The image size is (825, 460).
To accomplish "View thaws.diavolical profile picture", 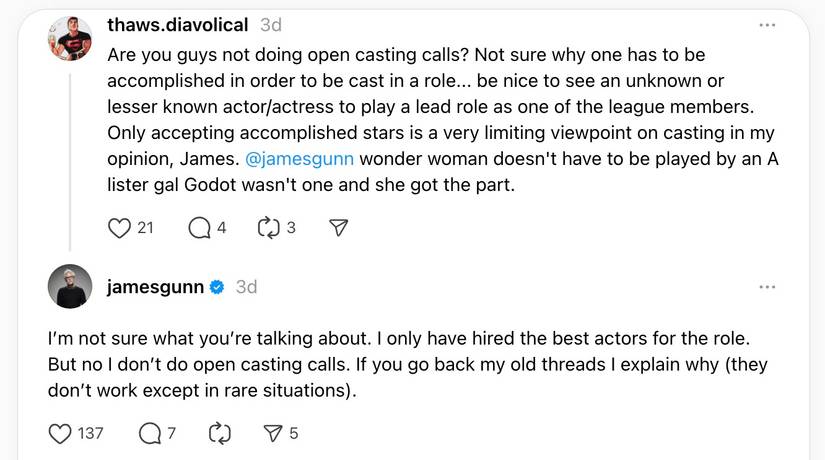I will click(x=70, y=40).
